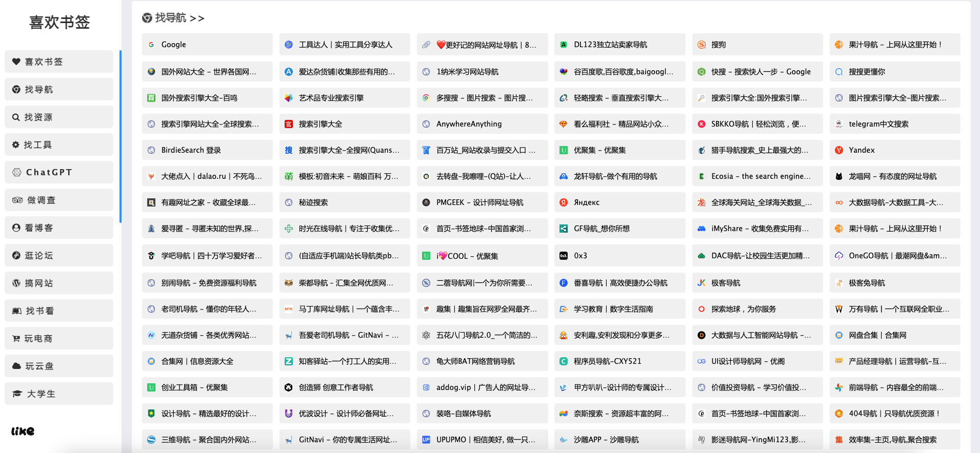Click the cloud icon beside 玩云盘
980x453 pixels.
[x=17, y=366]
